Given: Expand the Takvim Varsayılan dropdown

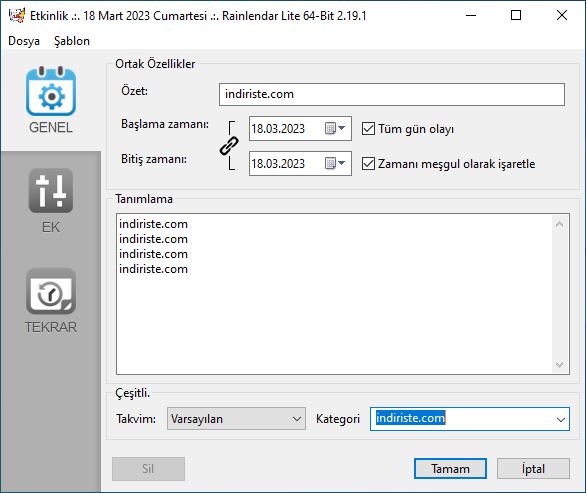Looking at the screenshot, I should pos(236,419).
